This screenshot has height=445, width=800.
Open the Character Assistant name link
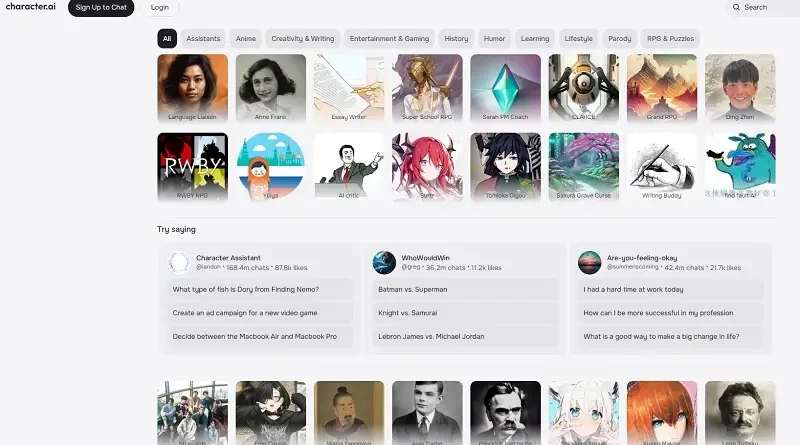pos(228,258)
